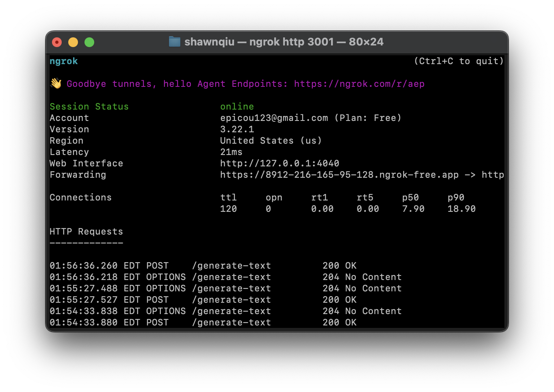
Task: Click the ngrok-free.app forwarding URL
Action: pyautogui.click(x=339, y=175)
